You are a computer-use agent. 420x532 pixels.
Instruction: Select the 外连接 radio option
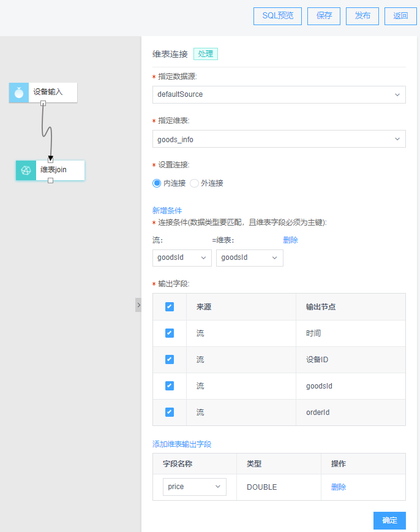[194, 183]
